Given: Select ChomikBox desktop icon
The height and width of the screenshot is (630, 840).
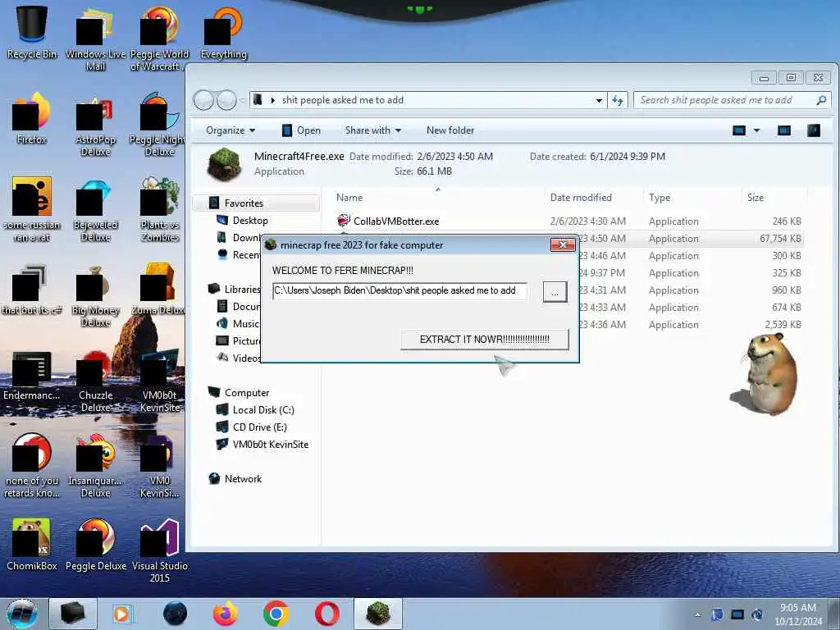Looking at the screenshot, I should [x=32, y=545].
